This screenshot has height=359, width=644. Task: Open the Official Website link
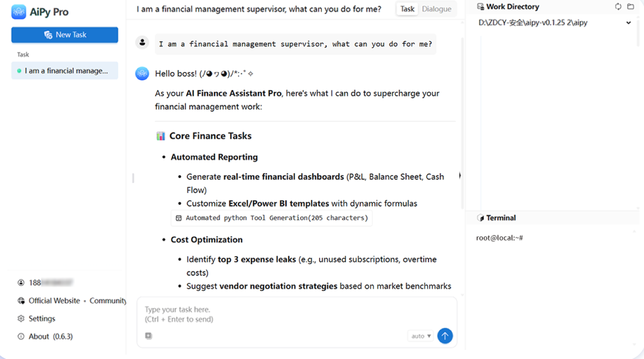coord(54,301)
